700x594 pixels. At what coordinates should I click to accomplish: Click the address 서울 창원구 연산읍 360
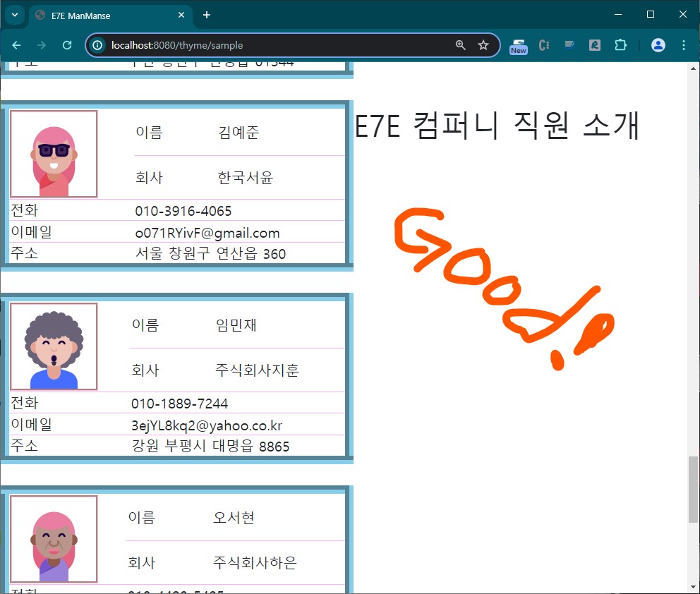[x=210, y=253]
